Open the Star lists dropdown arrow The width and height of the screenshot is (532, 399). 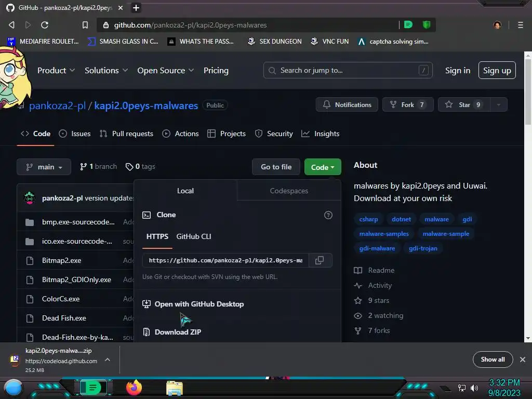tap(499, 105)
